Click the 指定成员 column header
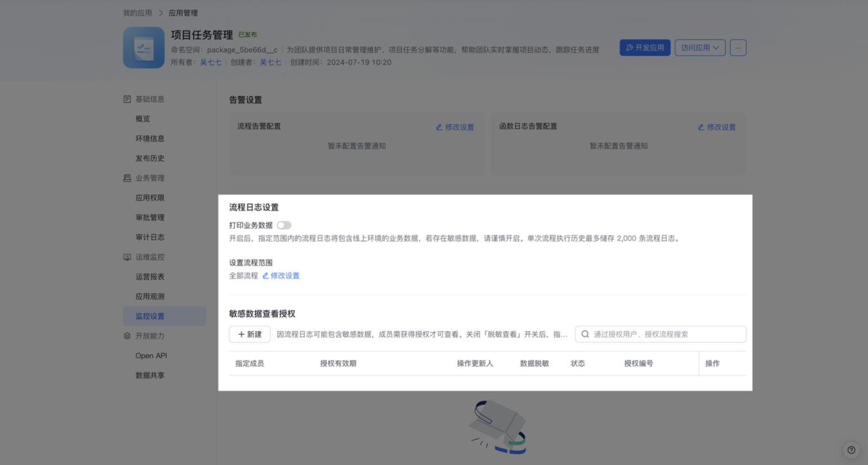Viewport: 868px width, 465px height. (250, 363)
